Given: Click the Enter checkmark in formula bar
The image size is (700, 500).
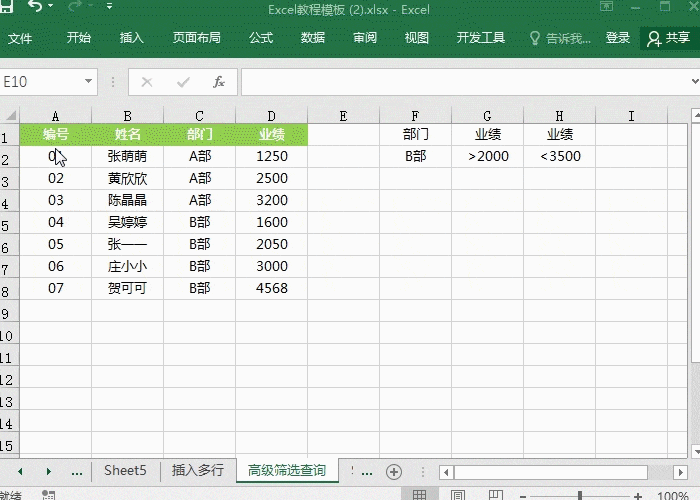Looking at the screenshot, I should [183, 82].
